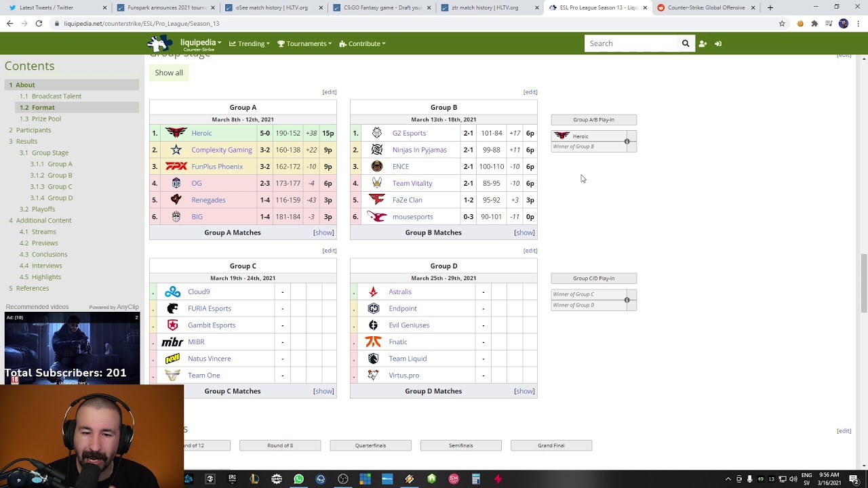Select the Grand Final bracket header

pyautogui.click(x=551, y=445)
